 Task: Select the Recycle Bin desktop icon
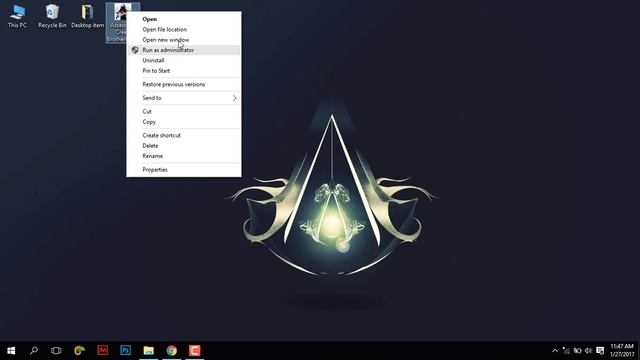(x=52, y=16)
